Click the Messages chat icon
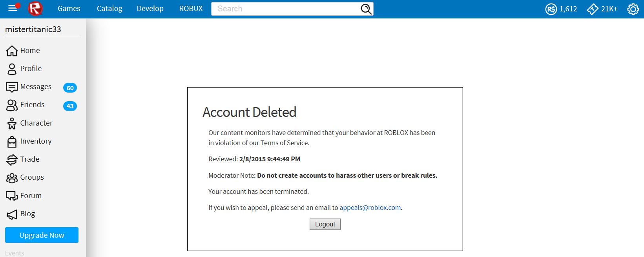The image size is (644, 257). coord(12,87)
